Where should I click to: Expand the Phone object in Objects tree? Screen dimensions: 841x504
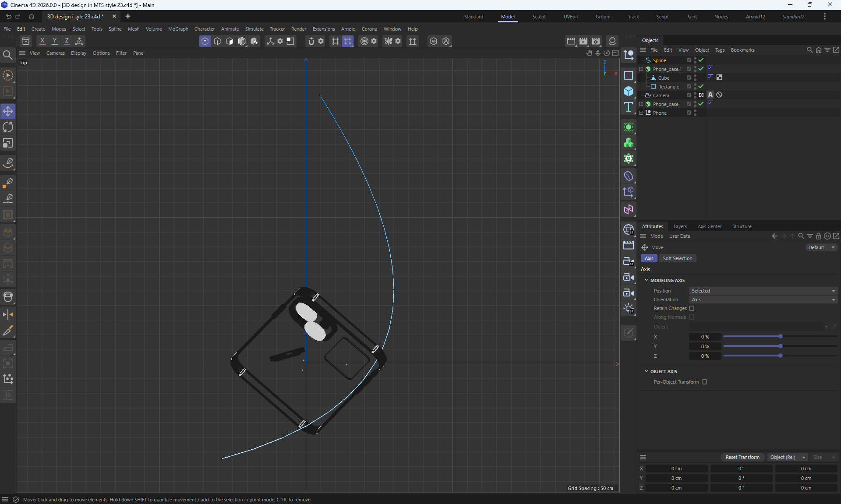pyautogui.click(x=641, y=113)
